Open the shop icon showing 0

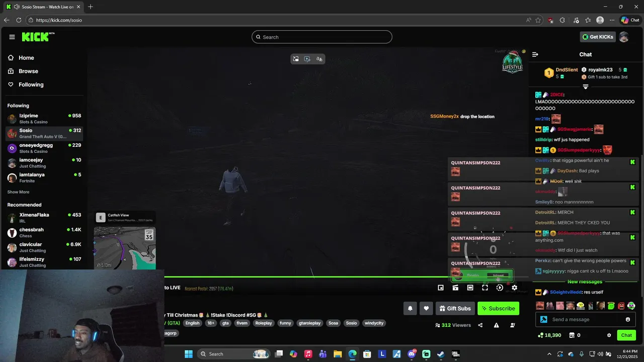pyautogui.click(x=575, y=335)
